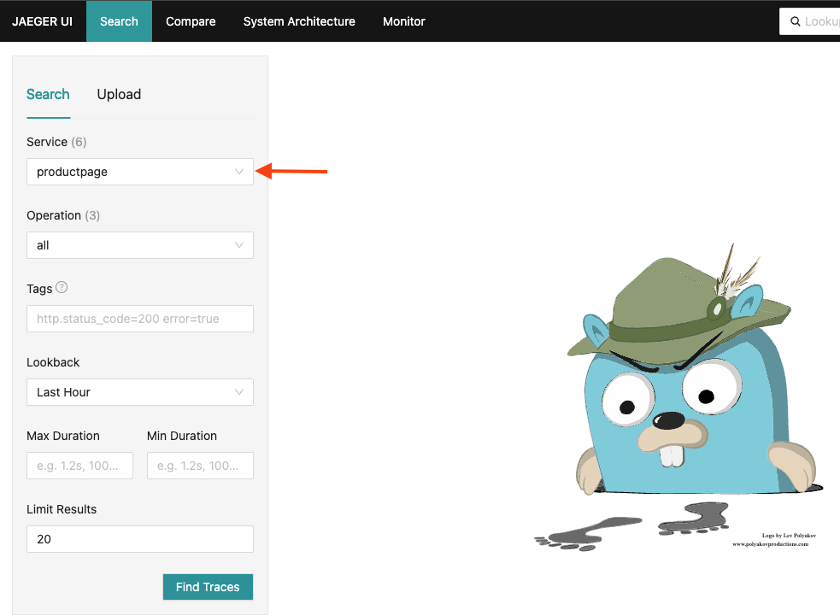This screenshot has height=616, width=840.
Task: Open the Operation dropdown set to all
Action: pos(128,244)
